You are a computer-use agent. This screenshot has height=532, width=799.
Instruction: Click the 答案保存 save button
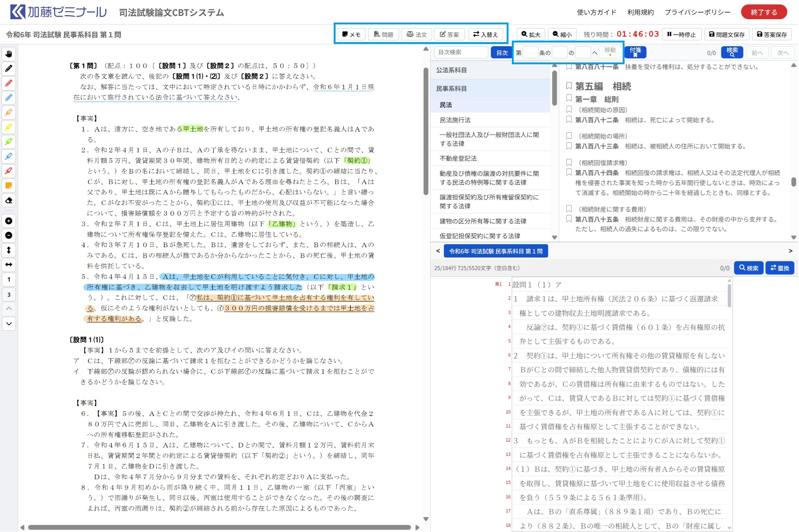coord(772,34)
